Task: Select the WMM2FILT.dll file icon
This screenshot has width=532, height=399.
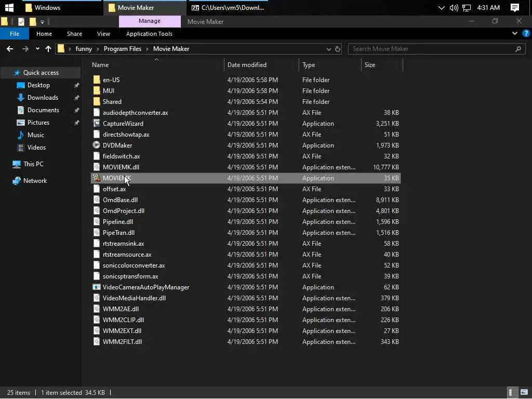Action: (97, 342)
